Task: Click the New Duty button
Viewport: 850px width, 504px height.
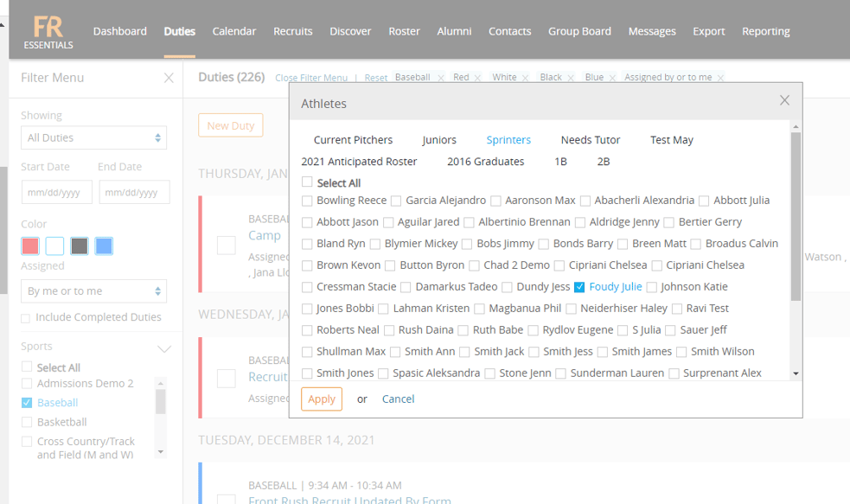Action: click(x=230, y=124)
